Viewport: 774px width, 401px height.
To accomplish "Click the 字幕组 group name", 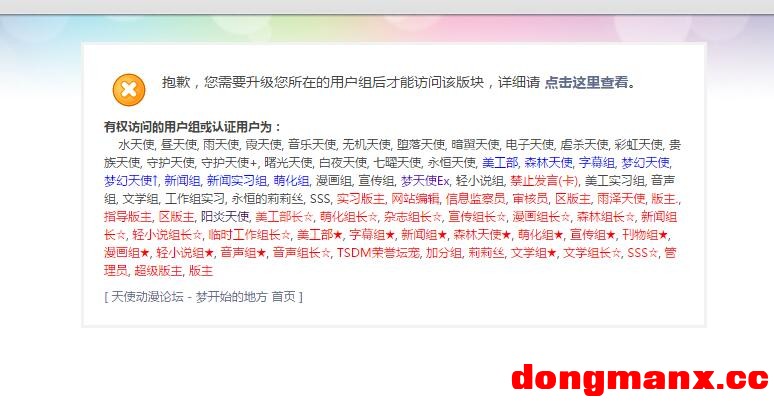I will [x=596, y=162].
